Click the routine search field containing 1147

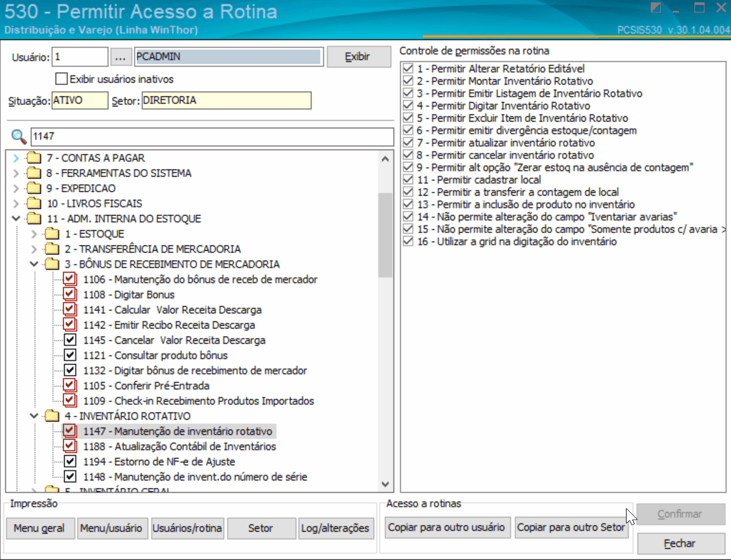(x=212, y=137)
